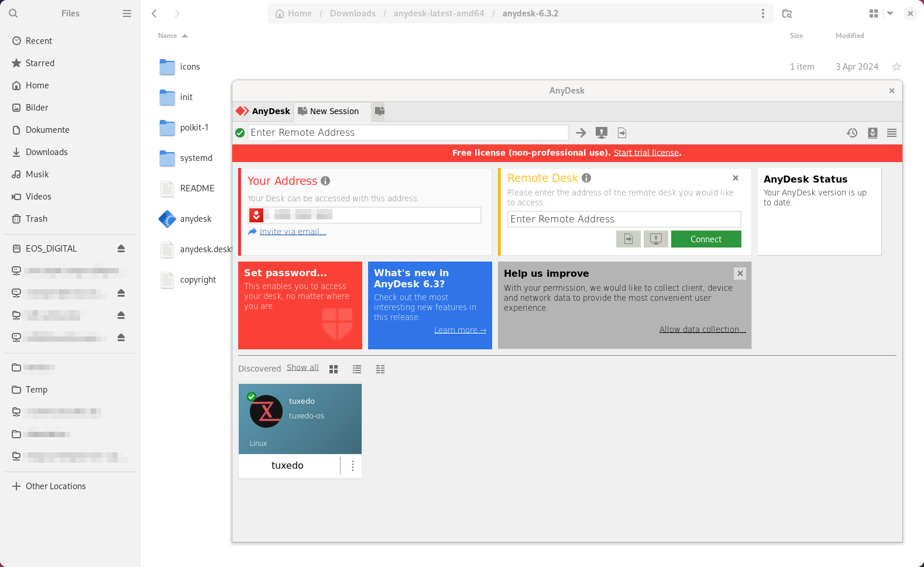Click the Start trial license link
Viewport: 924px width, 567px height.
646,153
